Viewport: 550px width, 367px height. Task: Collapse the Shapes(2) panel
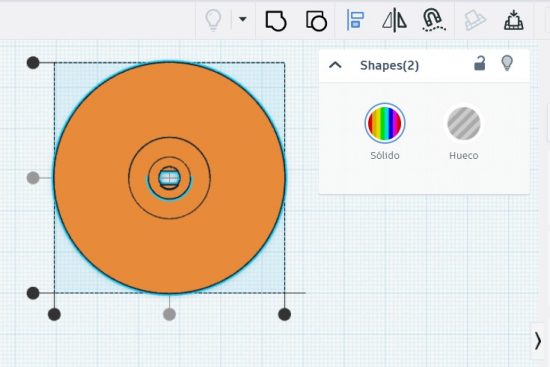pyautogui.click(x=335, y=65)
